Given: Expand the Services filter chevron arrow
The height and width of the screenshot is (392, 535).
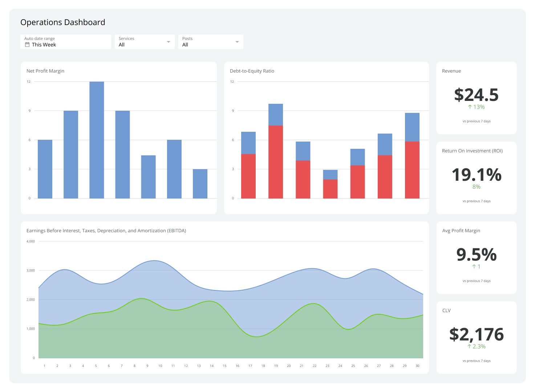Looking at the screenshot, I should point(169,41).
